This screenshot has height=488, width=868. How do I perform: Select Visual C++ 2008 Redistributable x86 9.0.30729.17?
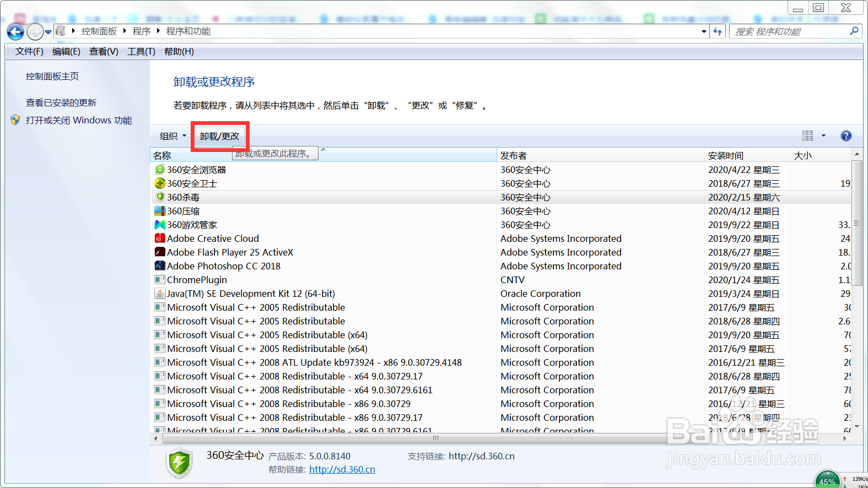pos(502,417)
